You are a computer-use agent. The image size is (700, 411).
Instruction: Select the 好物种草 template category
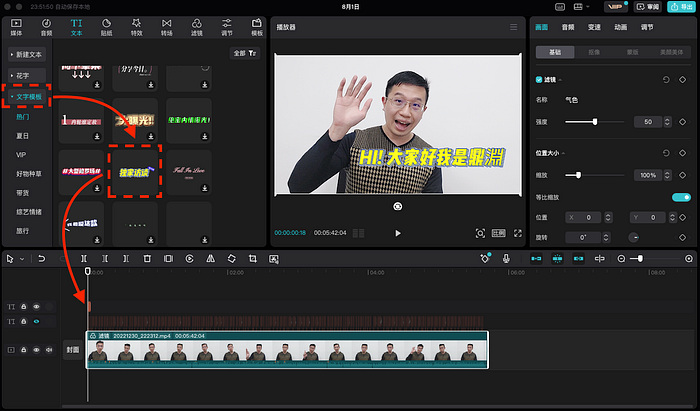pyautogui.click(x=29, y=174)
